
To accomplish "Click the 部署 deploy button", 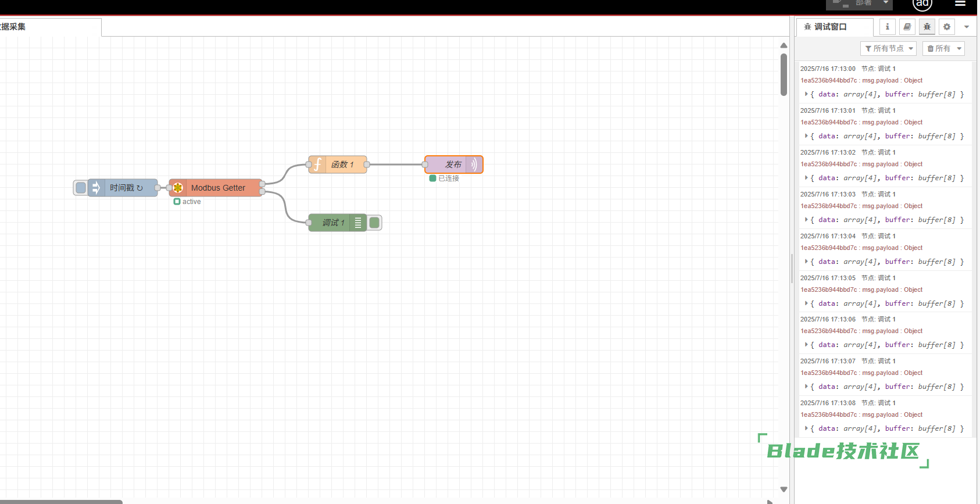I will click(x=858, y=3).
